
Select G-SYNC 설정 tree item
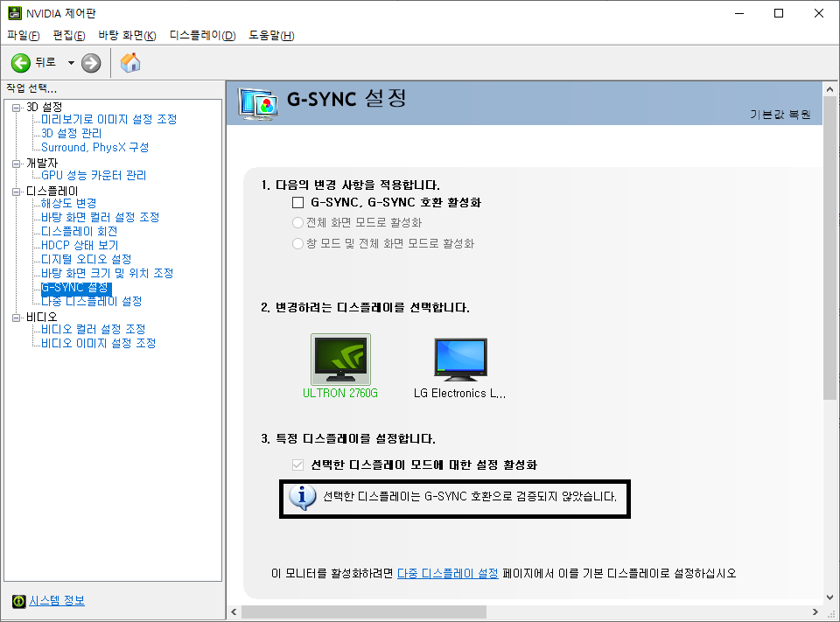click(x=76, y=288)
